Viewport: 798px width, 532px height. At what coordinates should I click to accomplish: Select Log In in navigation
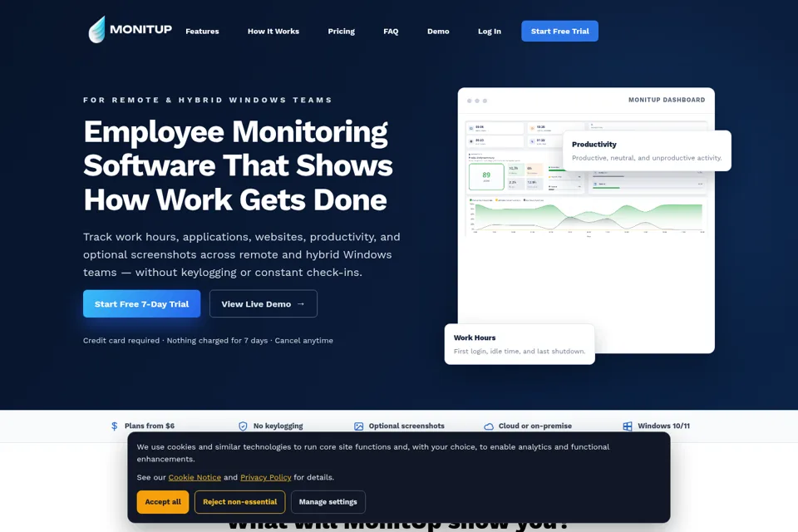[489, 31]
